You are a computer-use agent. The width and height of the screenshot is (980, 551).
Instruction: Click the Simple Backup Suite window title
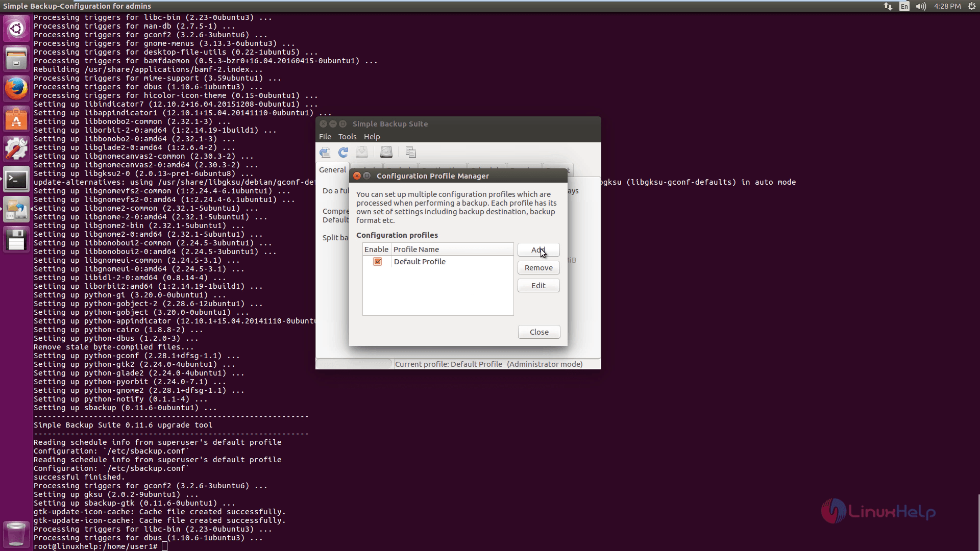coord(390,124)
